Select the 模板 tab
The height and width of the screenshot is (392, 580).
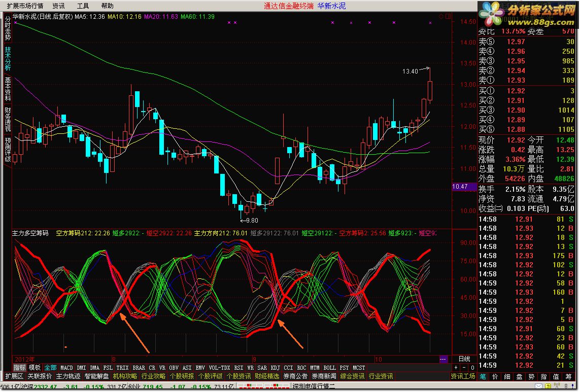tap(35, 368)
